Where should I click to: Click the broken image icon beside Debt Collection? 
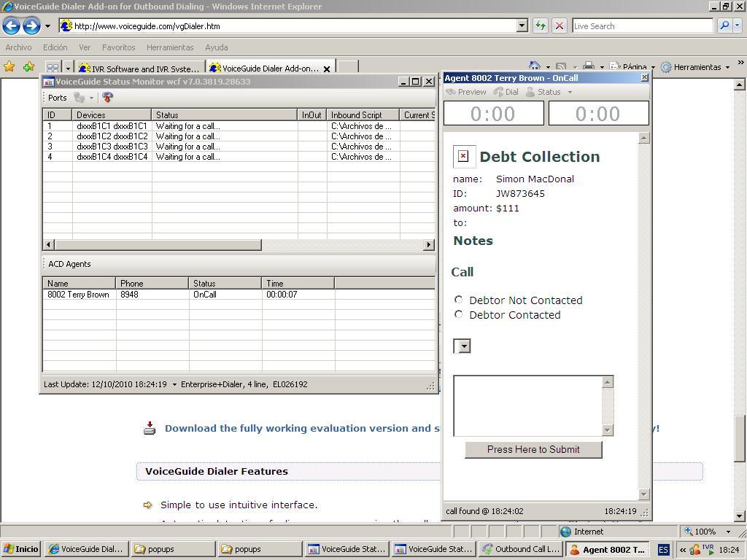[463, 156]
